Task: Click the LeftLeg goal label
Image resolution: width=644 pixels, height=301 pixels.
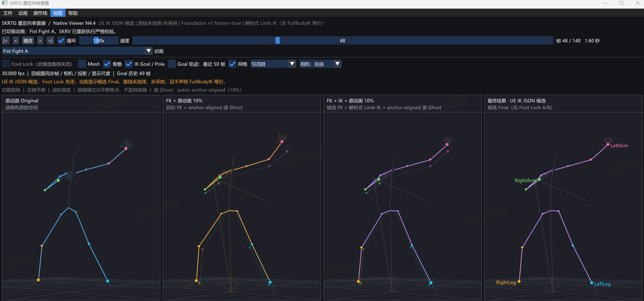Action: coord(602,284)
